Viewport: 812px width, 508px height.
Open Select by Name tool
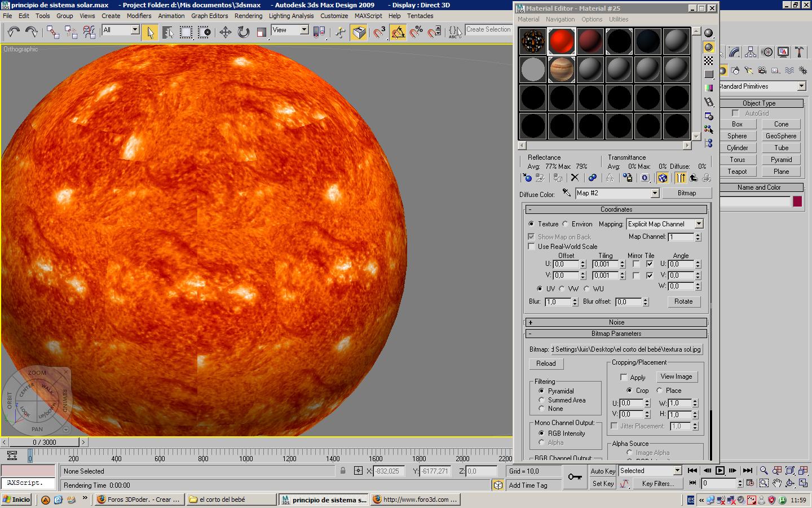[168, 32]
